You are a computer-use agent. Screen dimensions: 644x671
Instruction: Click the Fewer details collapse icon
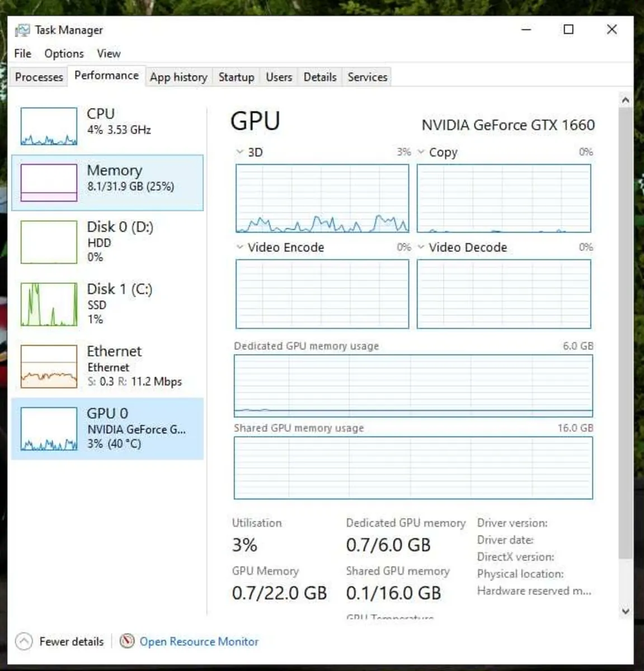[x=24, y=641]
